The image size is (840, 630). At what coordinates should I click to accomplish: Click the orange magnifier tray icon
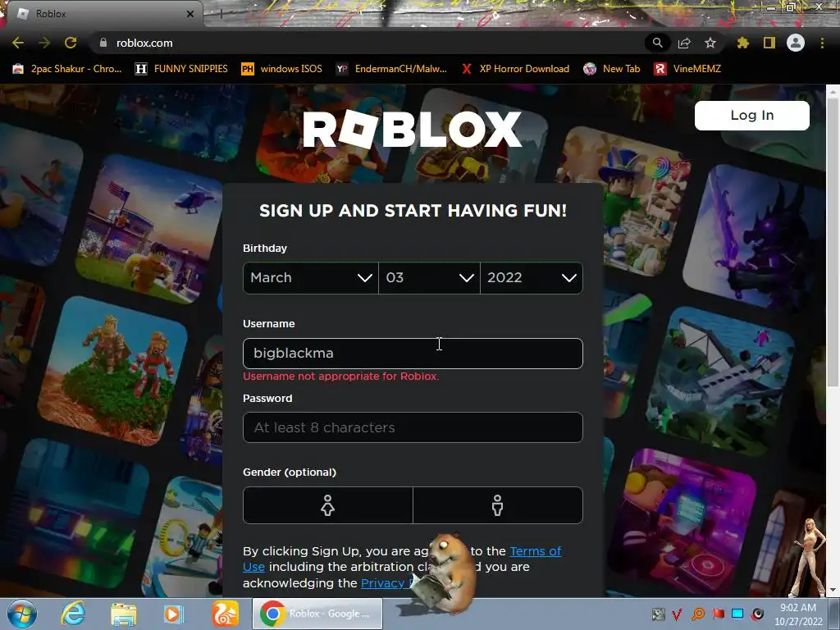[x=697, y=614]
